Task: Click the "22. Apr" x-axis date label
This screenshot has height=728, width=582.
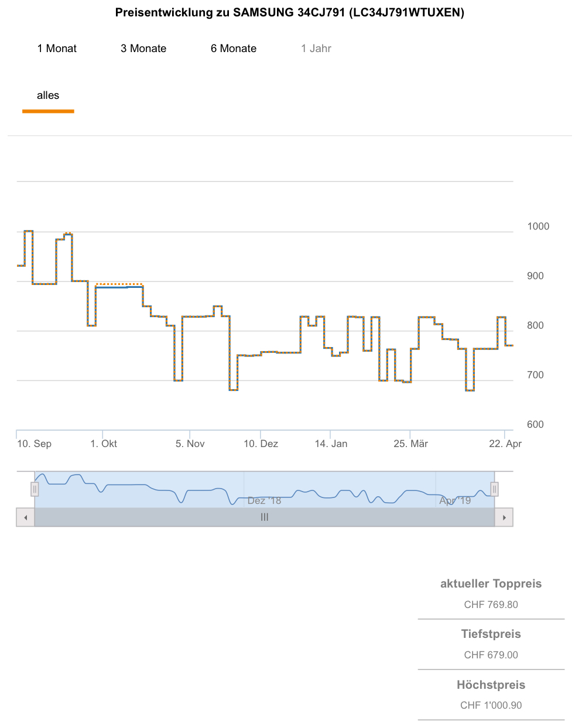Action: [505, 444]
